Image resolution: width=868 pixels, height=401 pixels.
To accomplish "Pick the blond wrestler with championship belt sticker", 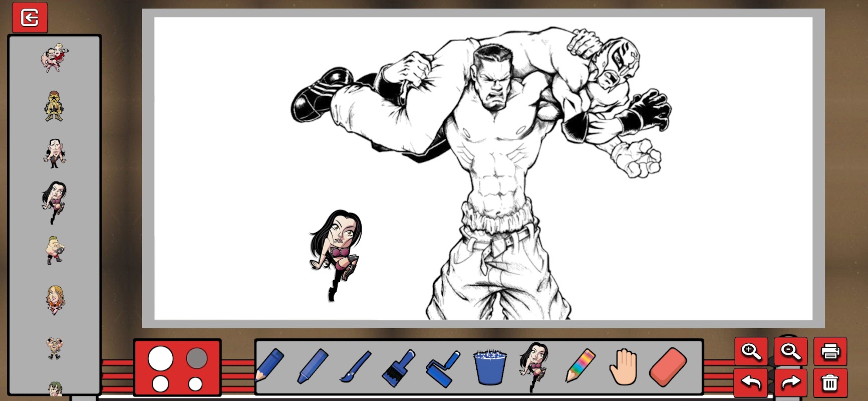I will point(54,250).
